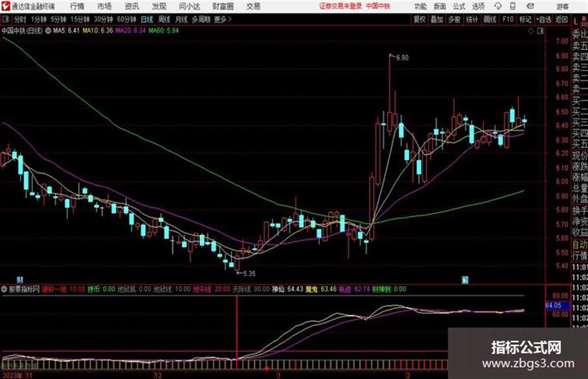This screenshot has width=588, height=379.
Task: Click the diamond icon at the chart corner
Action: tap(531, 31)
